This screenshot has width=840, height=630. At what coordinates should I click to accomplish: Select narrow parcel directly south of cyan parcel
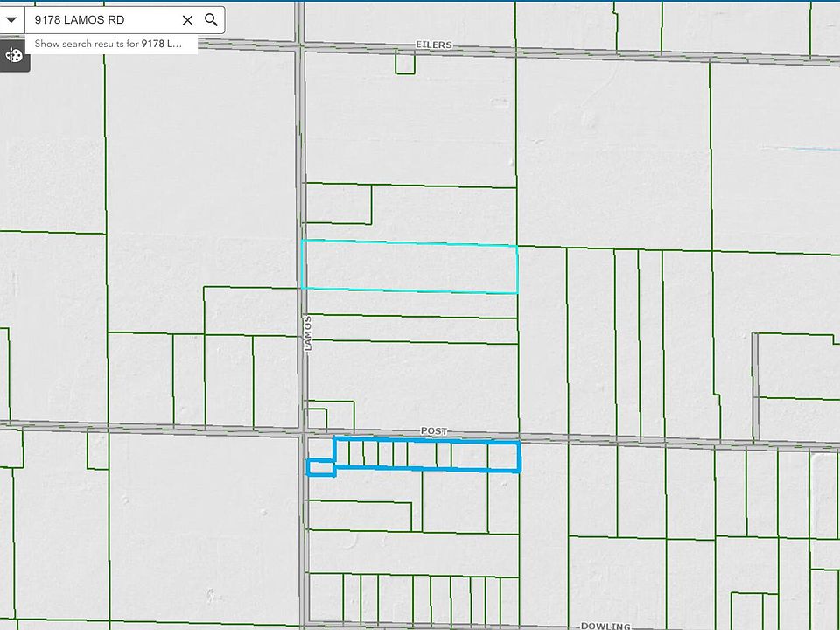pos(409,304)
